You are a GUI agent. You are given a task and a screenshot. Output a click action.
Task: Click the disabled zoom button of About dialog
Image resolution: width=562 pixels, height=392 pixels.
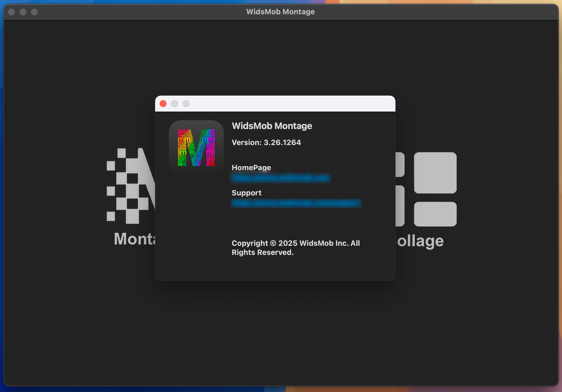pyautogui.click(x=186, y=104)
